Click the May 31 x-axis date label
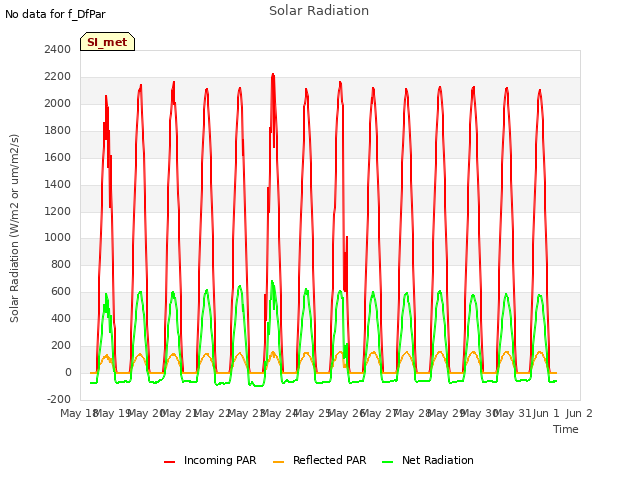 (512, 413)
